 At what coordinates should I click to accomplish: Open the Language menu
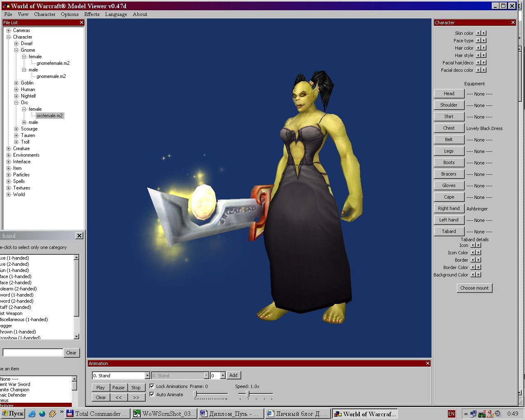click(116, 14)
